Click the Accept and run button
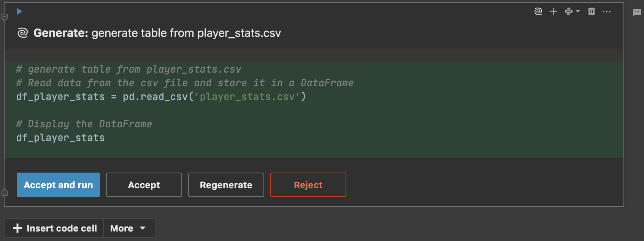This screenshot has height=241, width=644. coord(58,185)
